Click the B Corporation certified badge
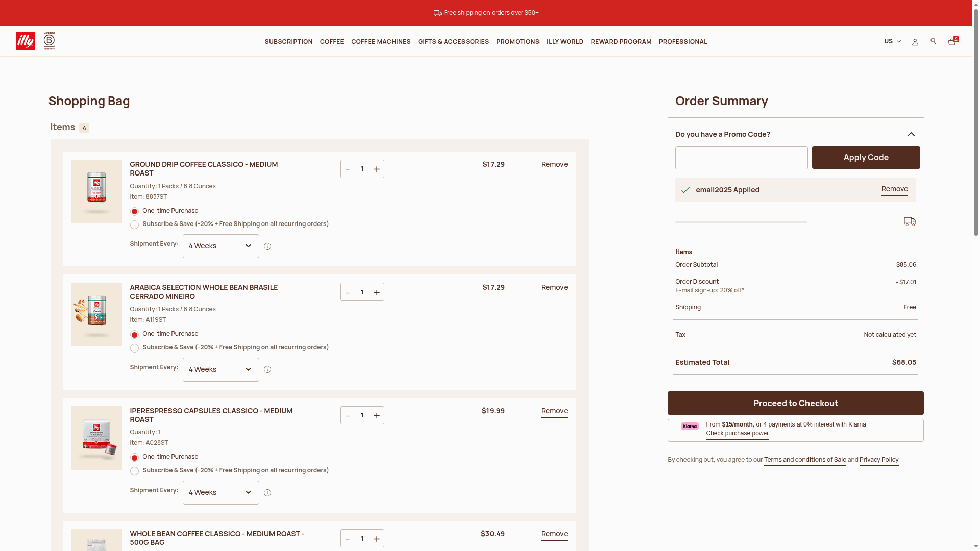This screenshot has width=980, height=551. click(x=49, y=41)
